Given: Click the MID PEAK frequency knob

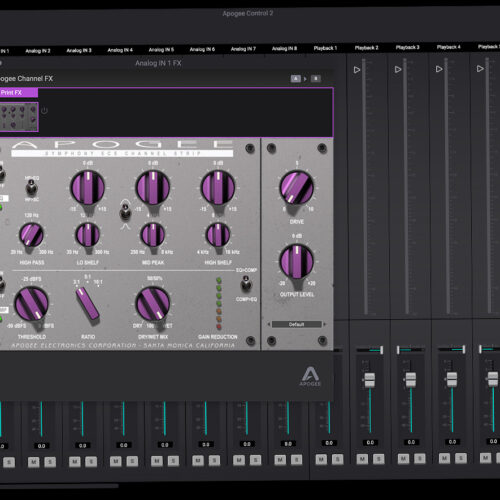Looking at the screenshot, I should click(153, 235).
